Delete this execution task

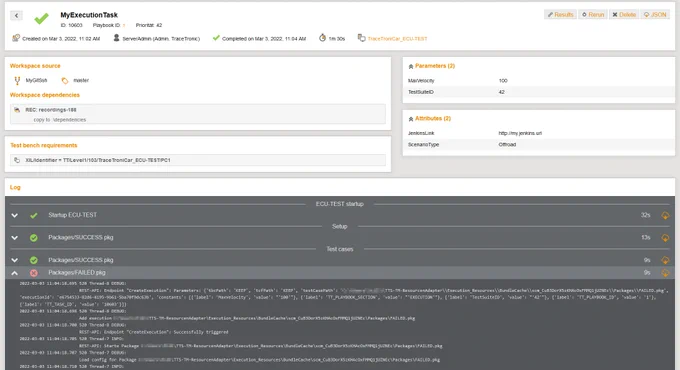[624, 15]
